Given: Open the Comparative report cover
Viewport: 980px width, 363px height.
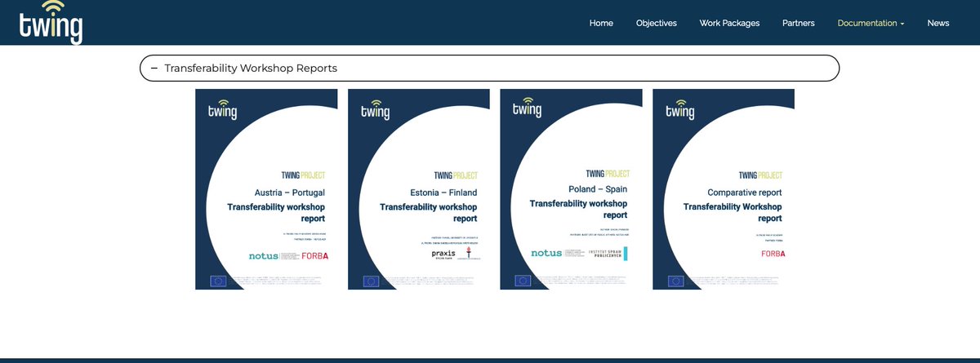Looking at the screenshot, I should tap(724, 189).
